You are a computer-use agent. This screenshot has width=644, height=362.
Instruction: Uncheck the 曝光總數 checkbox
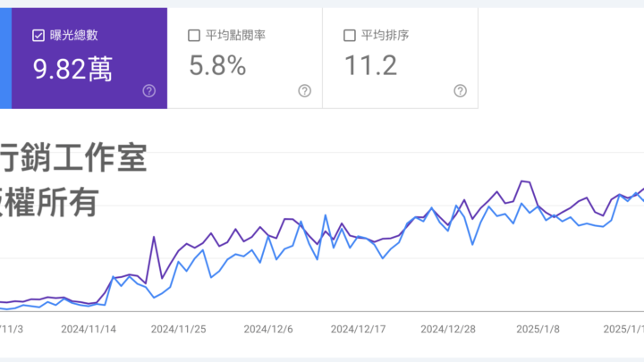[38, 36]
